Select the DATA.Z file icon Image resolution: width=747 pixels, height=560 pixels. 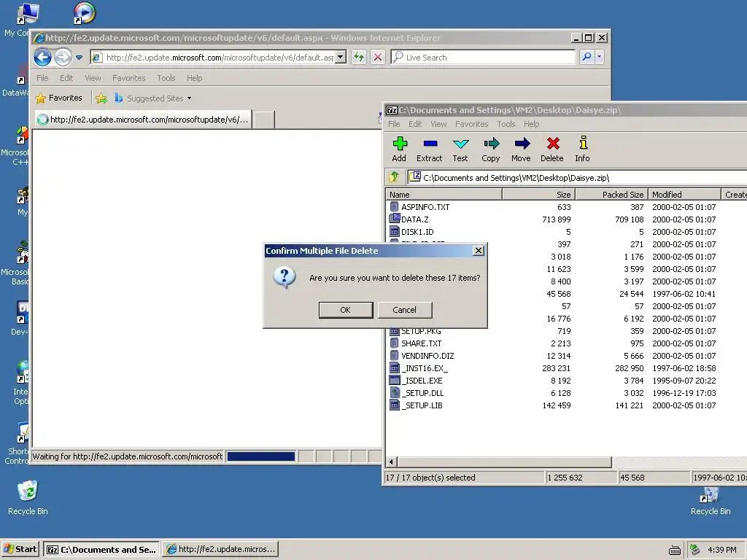[x=394, y=219]
